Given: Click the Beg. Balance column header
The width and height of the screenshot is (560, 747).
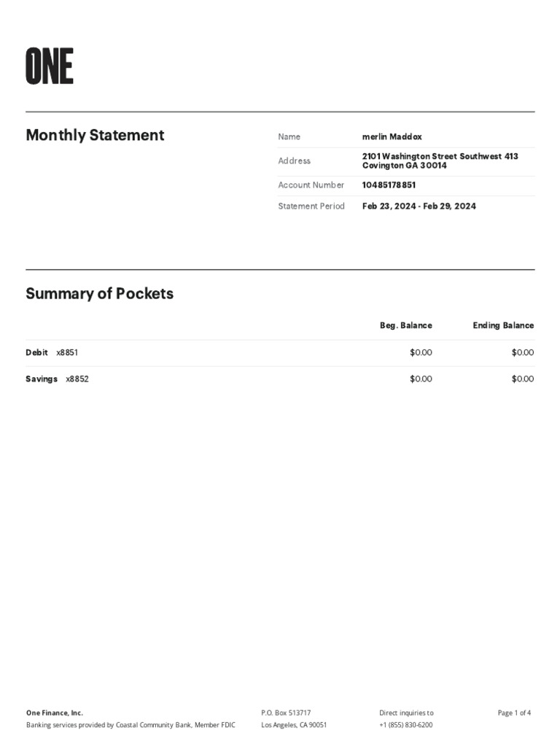Looking at the screenshot, I should coord(405,325).
